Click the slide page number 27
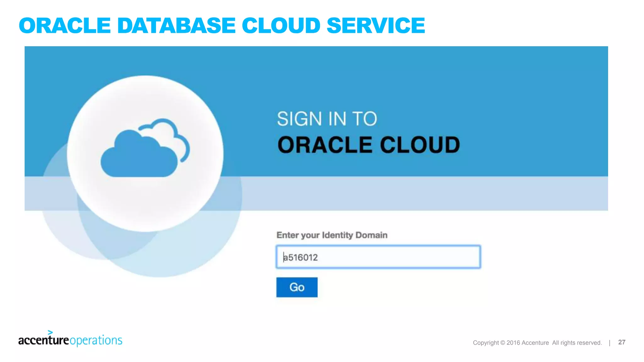644x362 pixels. pyautogui.click(x=622, y=342)
